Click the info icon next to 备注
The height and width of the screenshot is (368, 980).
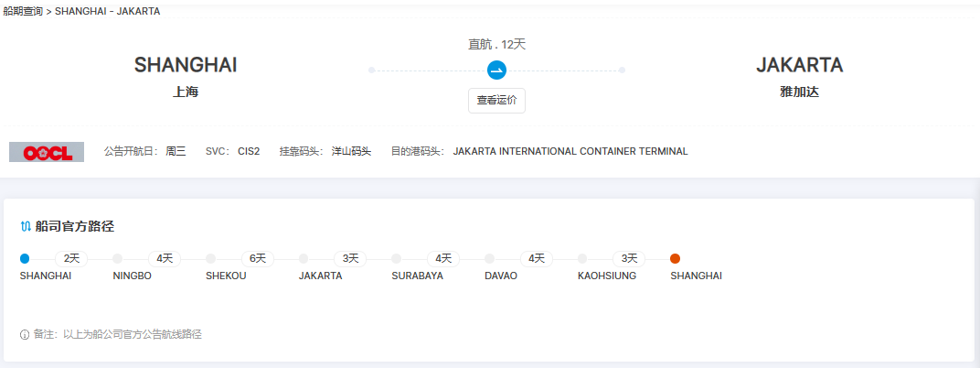click(x=25, y=334)
